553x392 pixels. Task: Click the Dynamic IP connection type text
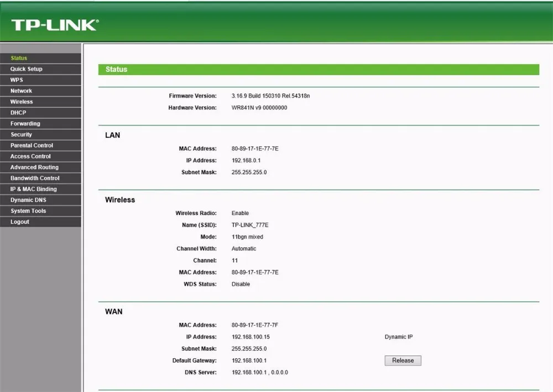coord(399,337)
